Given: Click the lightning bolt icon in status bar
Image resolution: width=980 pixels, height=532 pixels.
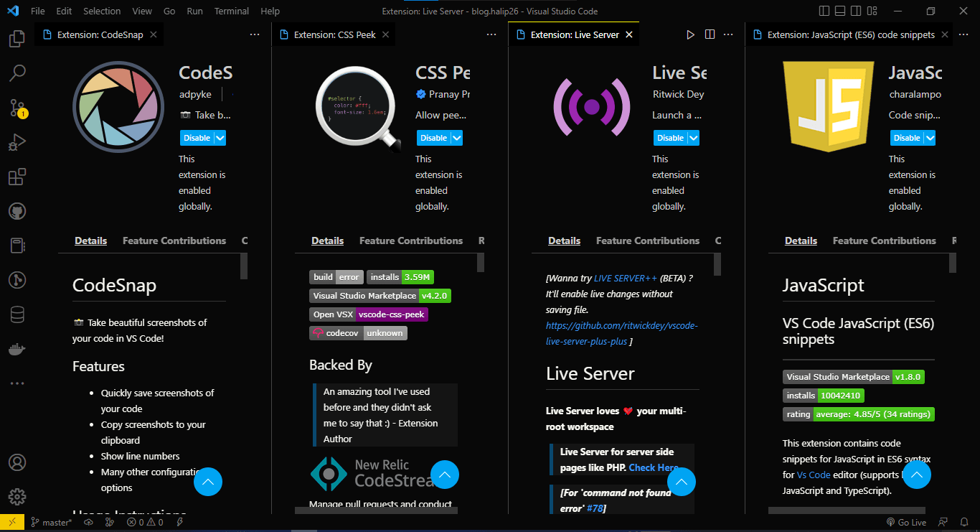Looking at the screenshot, I should click(180, 523).
